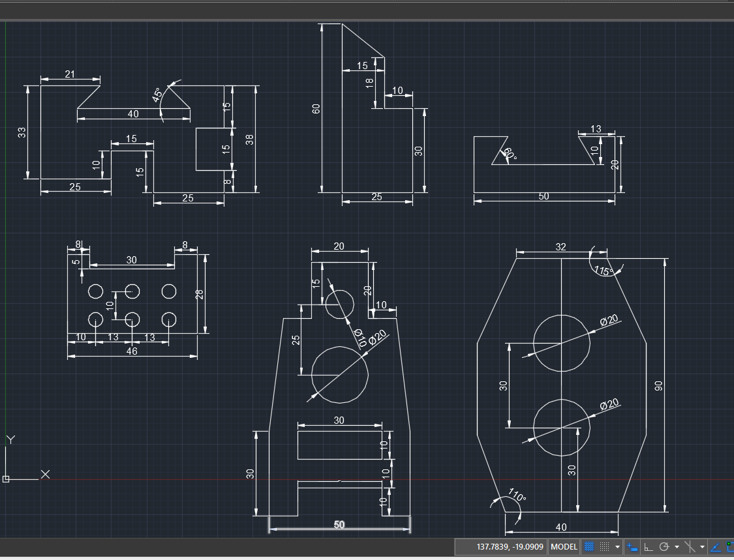Select the 21 top dimension text
734x560 pixels.
click(x=70, y=74)
